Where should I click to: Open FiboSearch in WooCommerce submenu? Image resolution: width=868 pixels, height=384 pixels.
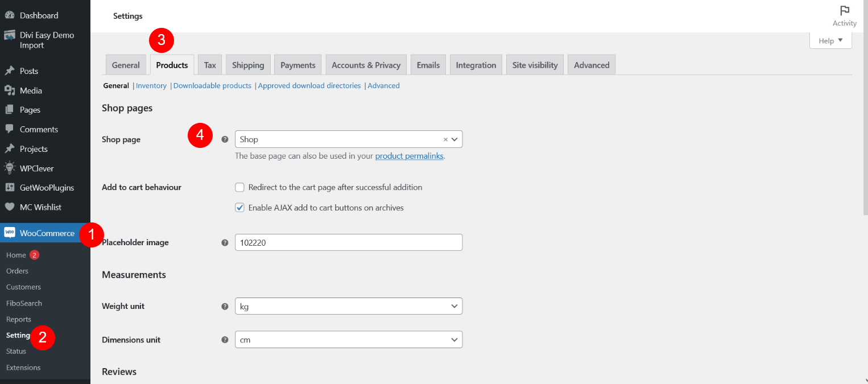pos(24,303)
